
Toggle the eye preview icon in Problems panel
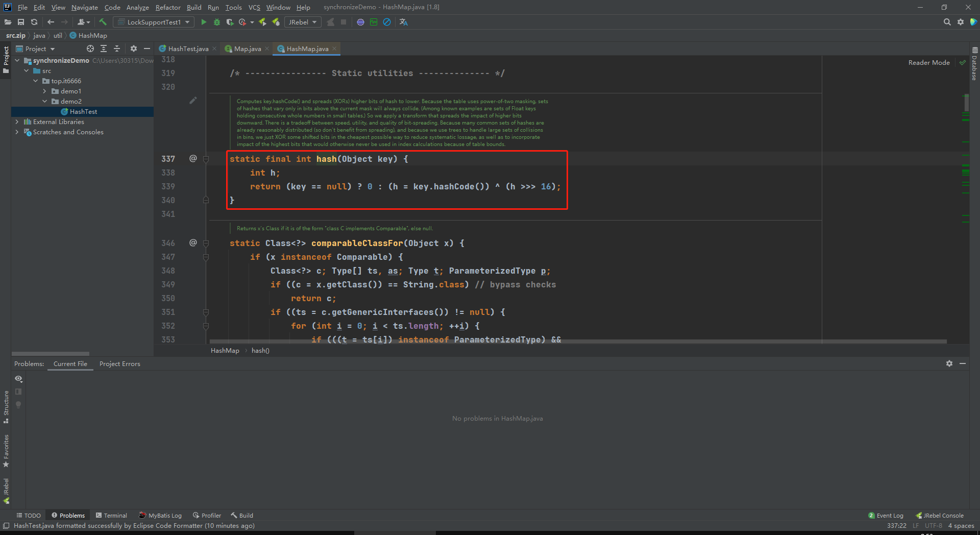tap(18, 378)
